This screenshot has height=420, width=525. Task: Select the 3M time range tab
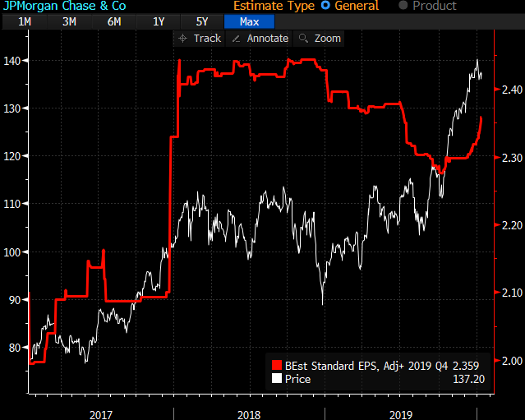click(69, 21)
